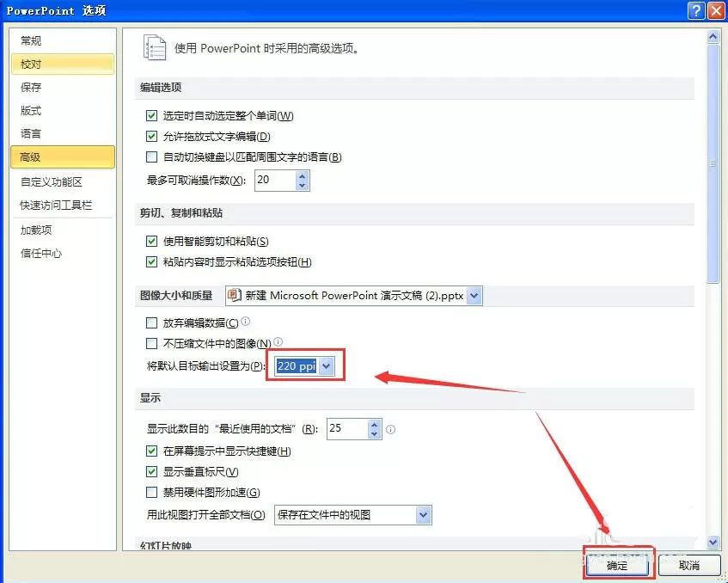Screen dimensions: 728x583
Task: Click the help question mark icon
Action: pos(696,10)
